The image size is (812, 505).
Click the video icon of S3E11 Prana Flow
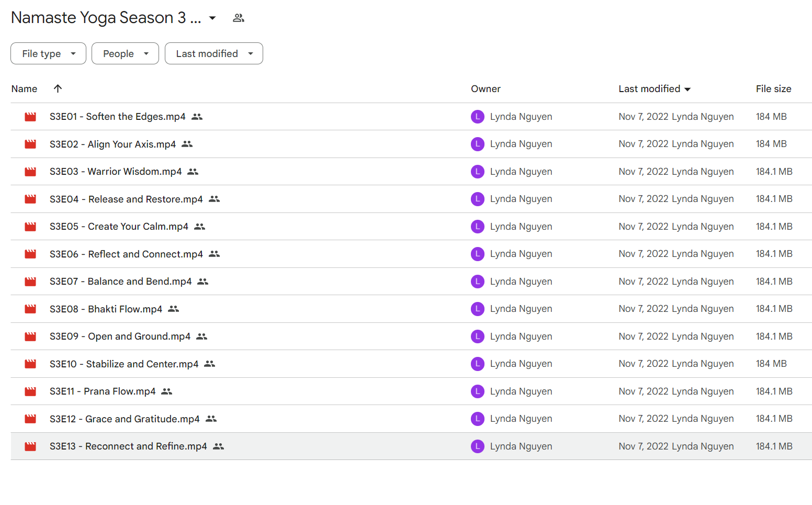(x=30, y=391)
